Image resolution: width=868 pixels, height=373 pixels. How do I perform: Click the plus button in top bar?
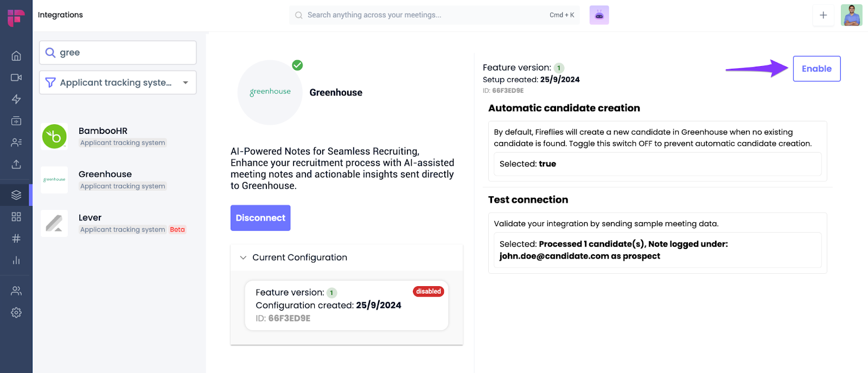(823, 15)
